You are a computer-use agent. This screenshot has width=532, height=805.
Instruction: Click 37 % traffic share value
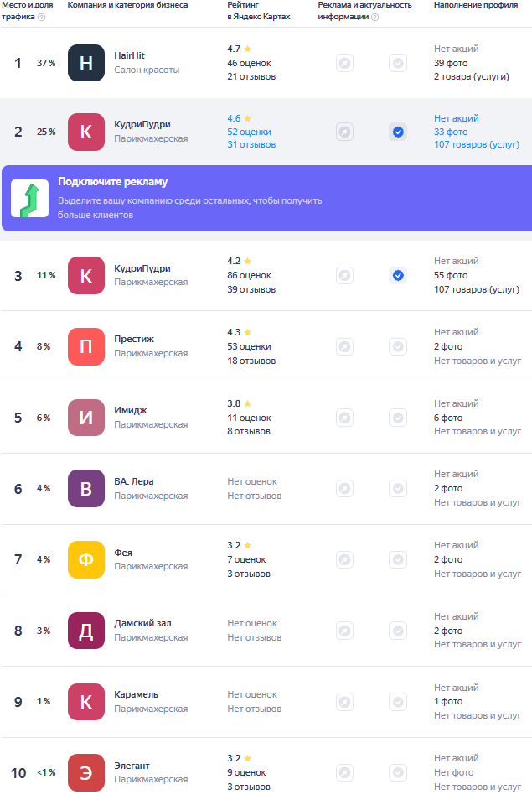(46, 63)
